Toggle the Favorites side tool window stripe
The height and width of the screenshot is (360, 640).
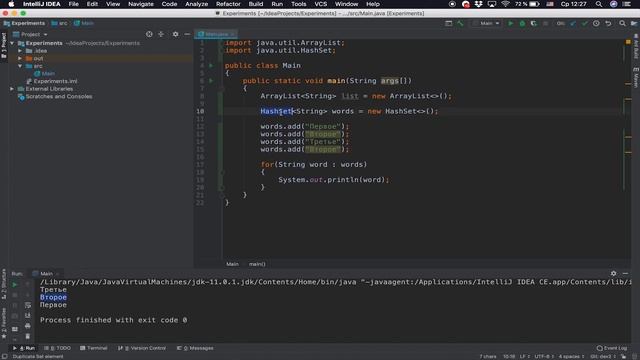[x=4, y=323]
